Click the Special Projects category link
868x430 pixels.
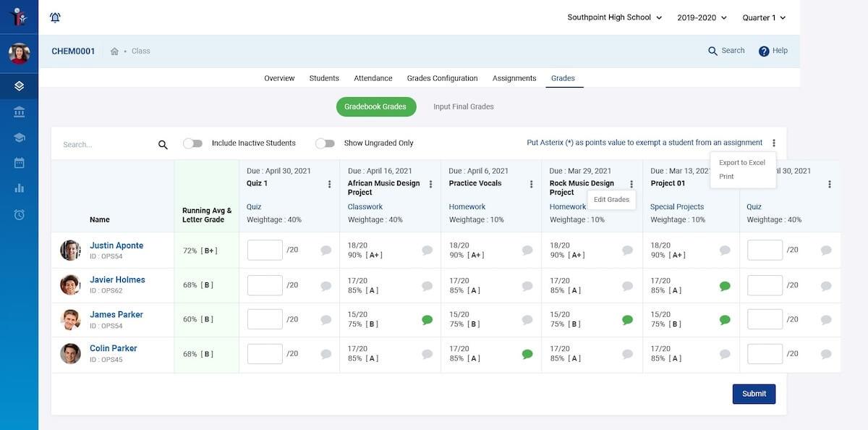coord(677,207)
